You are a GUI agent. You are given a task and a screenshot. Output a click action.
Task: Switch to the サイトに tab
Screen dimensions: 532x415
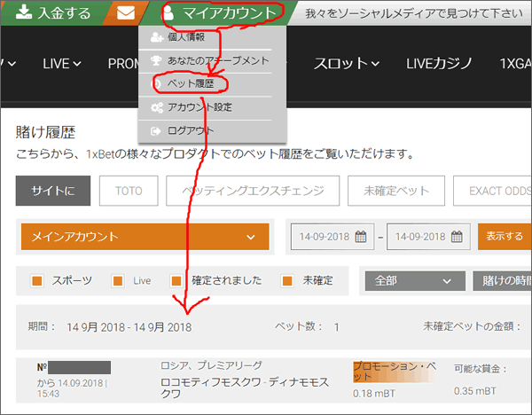coord(53,191)
